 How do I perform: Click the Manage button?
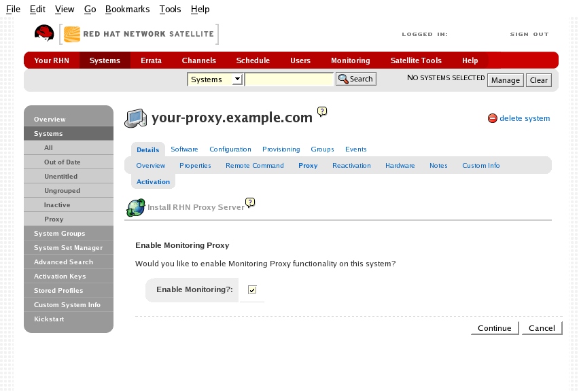click(506, 80)
